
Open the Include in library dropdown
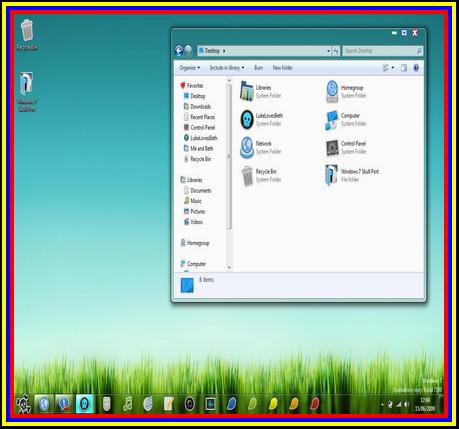pos(227,68)
